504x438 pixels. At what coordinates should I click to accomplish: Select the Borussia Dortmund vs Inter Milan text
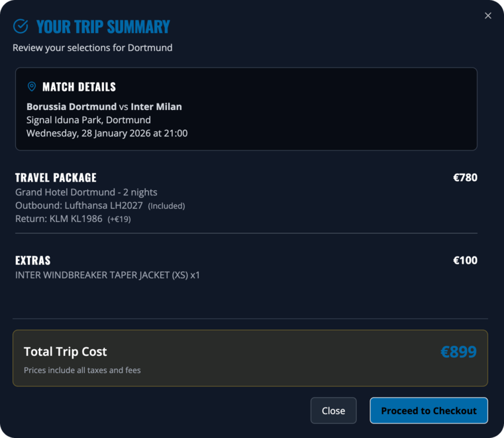pos(104,107)
